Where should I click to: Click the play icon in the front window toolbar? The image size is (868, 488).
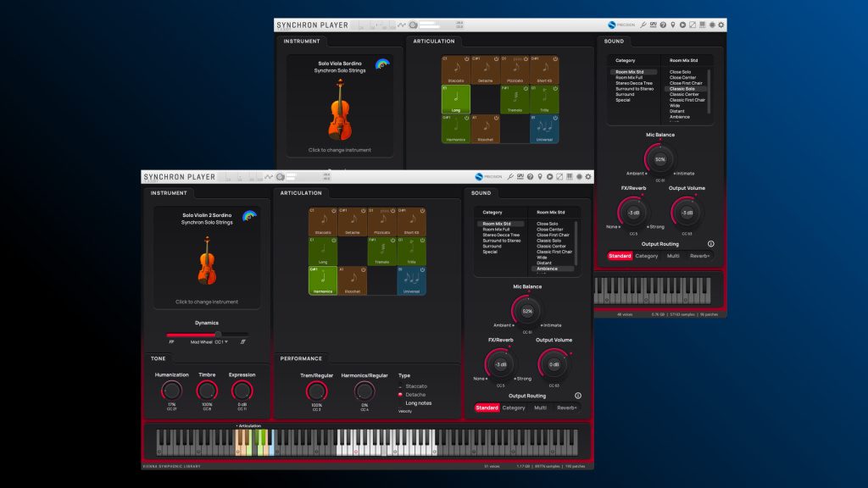coord(549,176)
